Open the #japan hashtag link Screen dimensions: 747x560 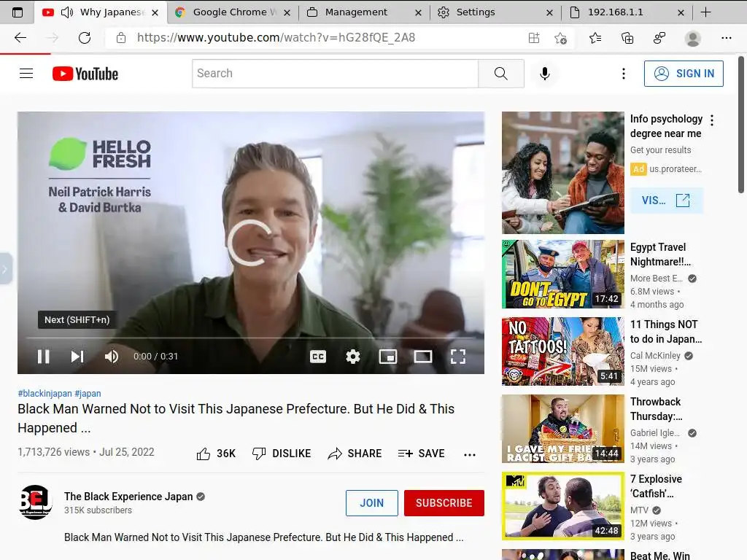[88, 393]
